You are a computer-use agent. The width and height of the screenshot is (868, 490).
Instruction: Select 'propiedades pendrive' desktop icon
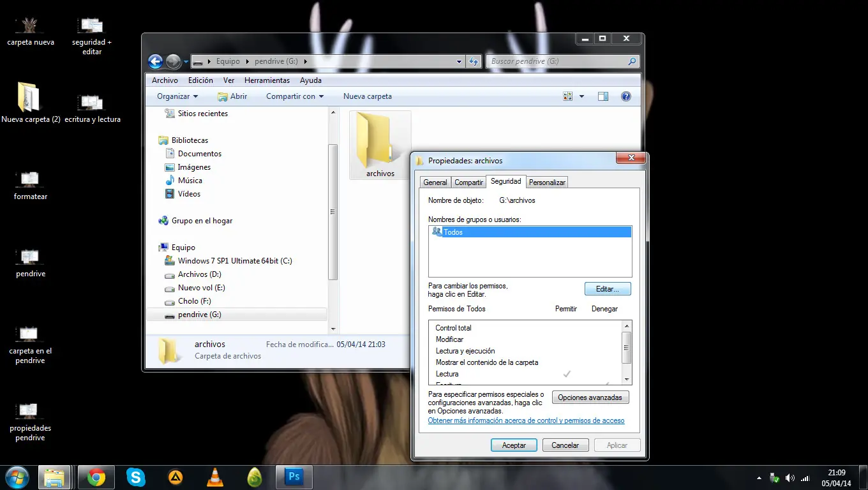coord(30,422)
